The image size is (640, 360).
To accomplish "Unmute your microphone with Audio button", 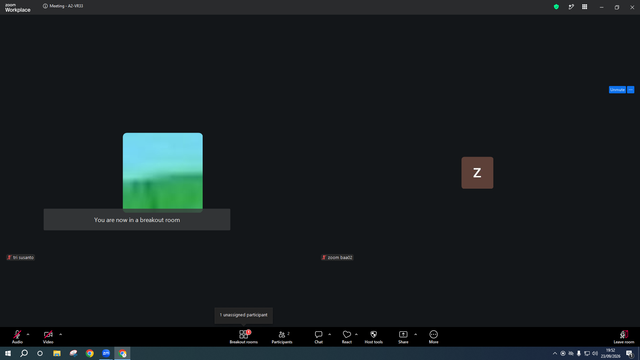I will 17,337.
